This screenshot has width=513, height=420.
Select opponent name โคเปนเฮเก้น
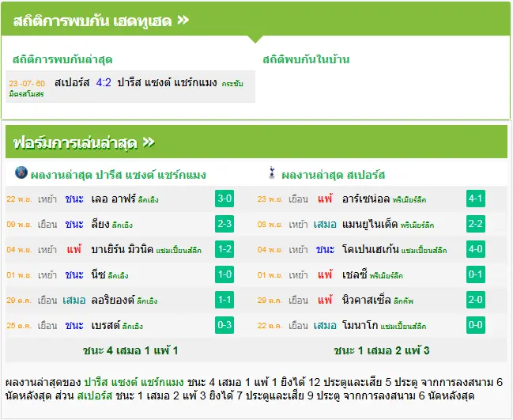371,249
